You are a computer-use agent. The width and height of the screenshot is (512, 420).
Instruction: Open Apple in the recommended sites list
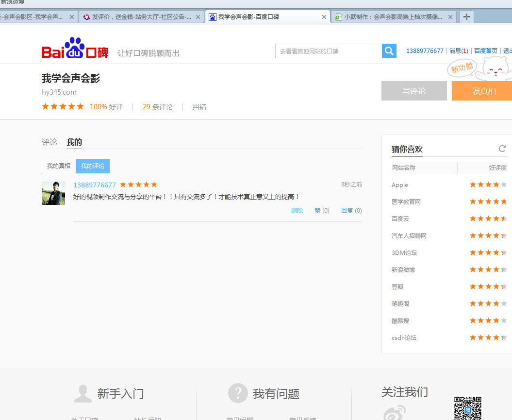click(x=400, y=185)
